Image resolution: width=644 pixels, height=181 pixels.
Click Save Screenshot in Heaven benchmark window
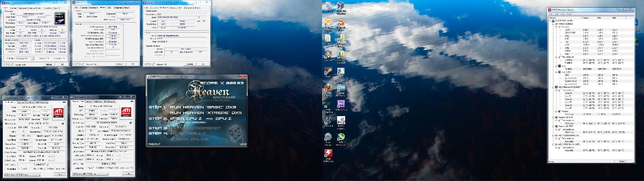pyautogui.click(x=196, y=128)
